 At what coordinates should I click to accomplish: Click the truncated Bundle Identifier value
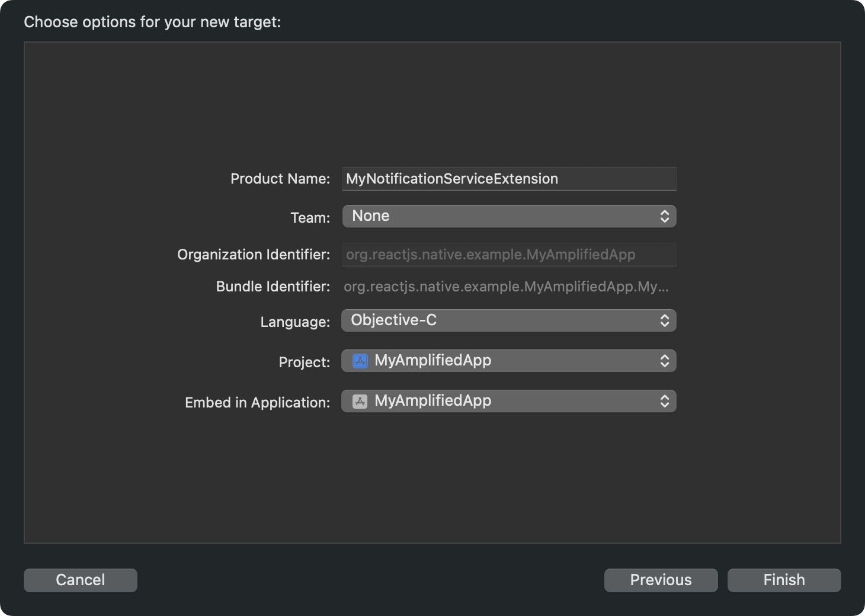pos(506,287)
